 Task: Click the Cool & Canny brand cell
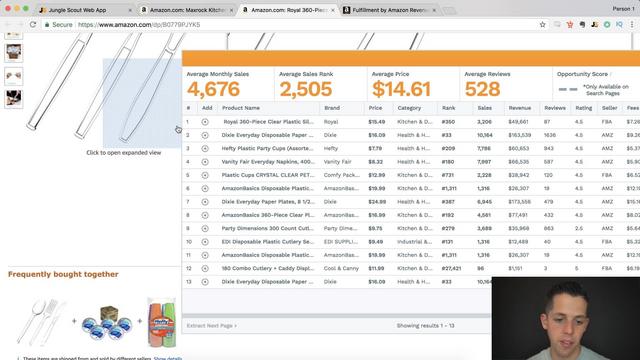tap(341, 269)
